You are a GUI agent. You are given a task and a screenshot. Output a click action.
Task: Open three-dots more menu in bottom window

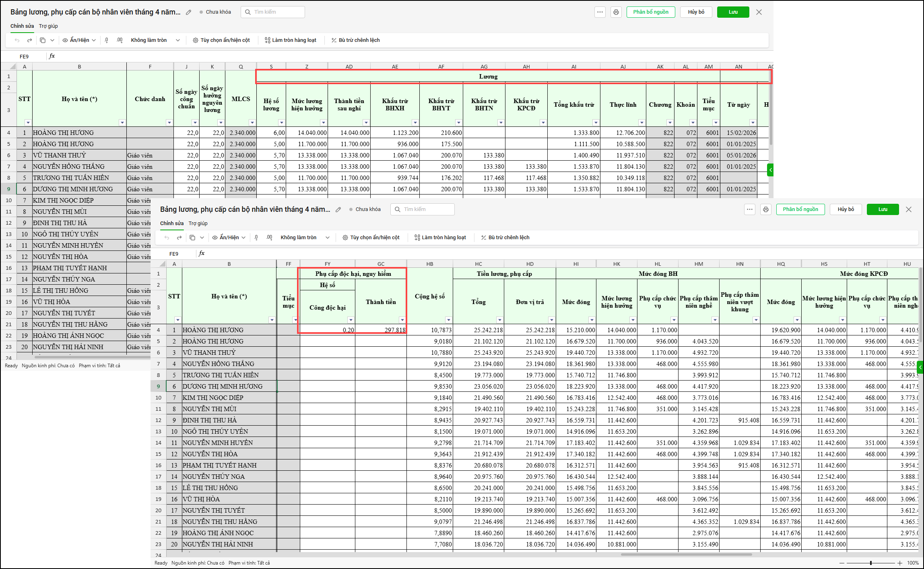tap(750, 209)
